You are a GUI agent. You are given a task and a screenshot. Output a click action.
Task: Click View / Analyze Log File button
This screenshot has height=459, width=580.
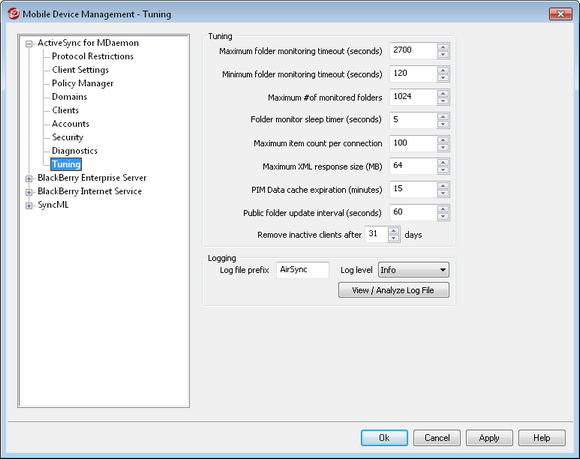[394, 290]
